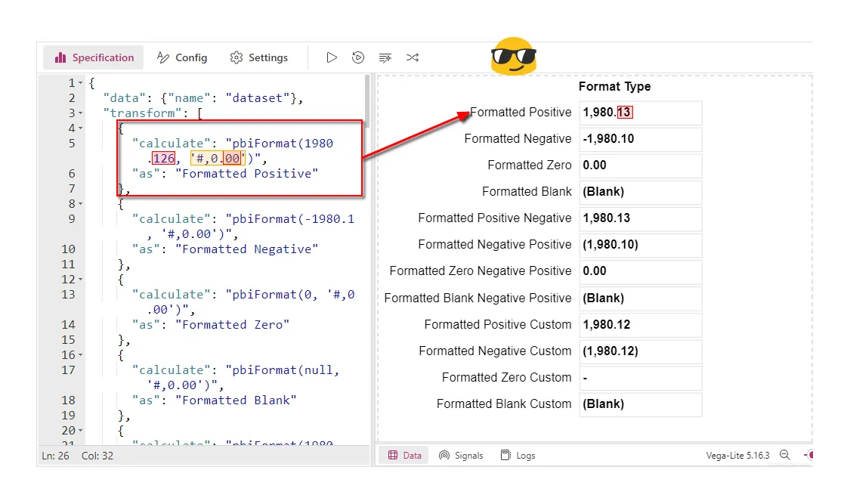
Task: Click the Vega-Lite 5.16.3 version label
Action: (737, 455)
